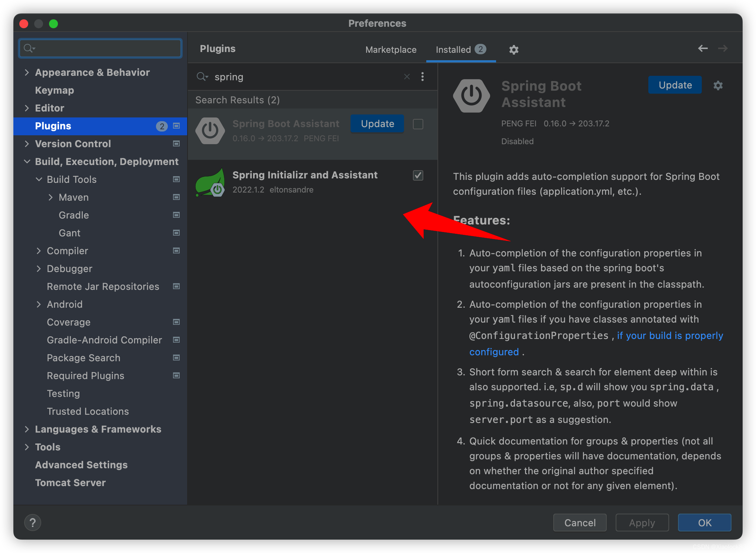The width and height of the screenshot is (756, 553).
Task: Click the Spring Initializr and Assistant leaf icon
Action: click(x=210, y=182)
